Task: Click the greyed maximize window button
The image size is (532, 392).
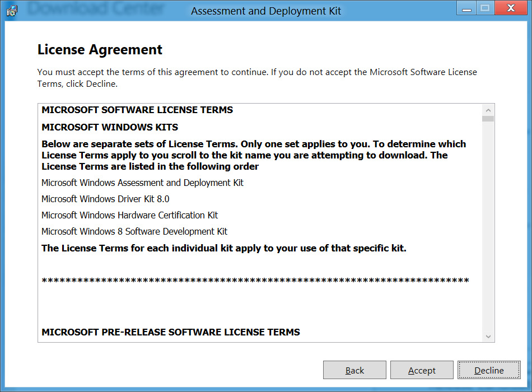Action: [x=485, y=8]
